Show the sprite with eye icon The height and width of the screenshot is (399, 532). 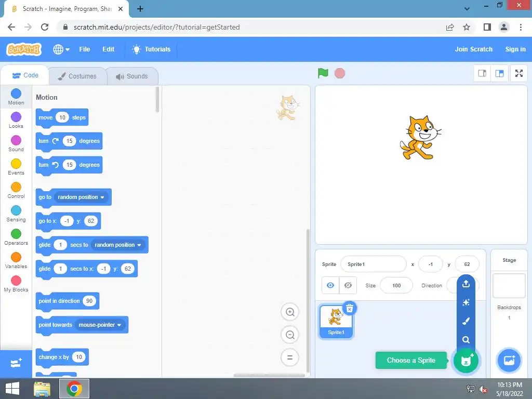(330, 285)
